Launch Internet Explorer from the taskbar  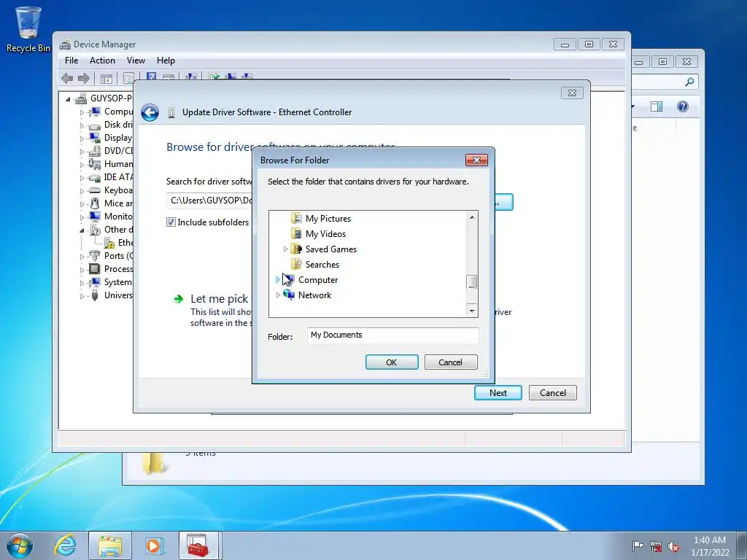[x=65, y=545]
